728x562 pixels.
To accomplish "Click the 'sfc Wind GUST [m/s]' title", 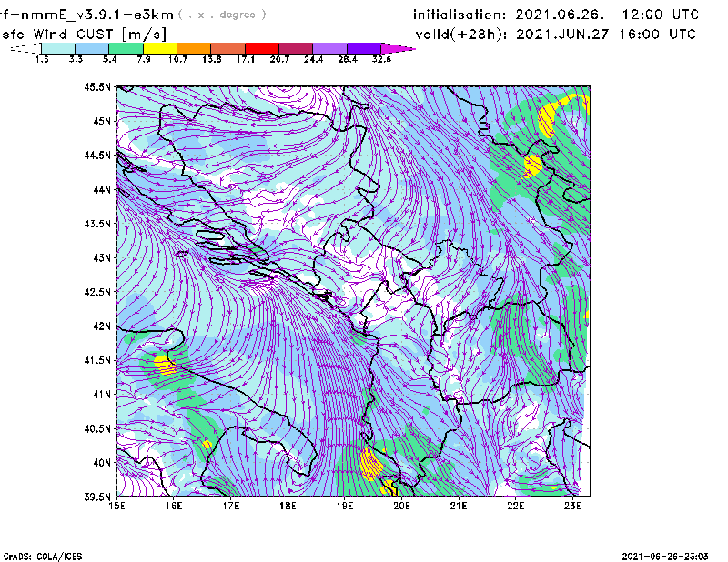I will point(84,35).
